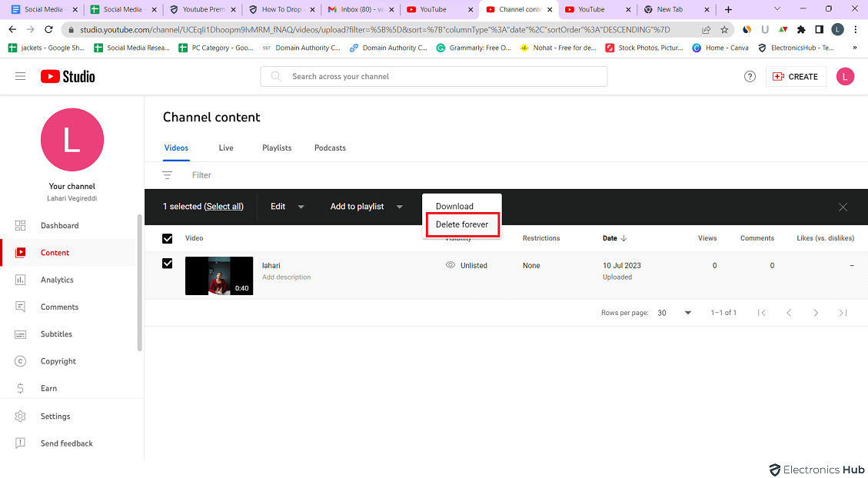Image resolution: width=868 pixels, height=478 pixels.
Task: Check Copyright section in sidebar
Action: pos(57,360)
